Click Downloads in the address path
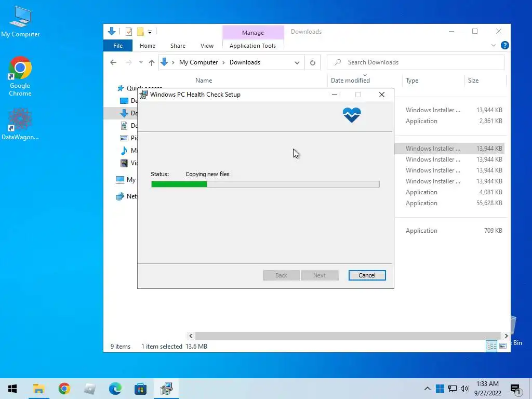 tap(245, 62)
